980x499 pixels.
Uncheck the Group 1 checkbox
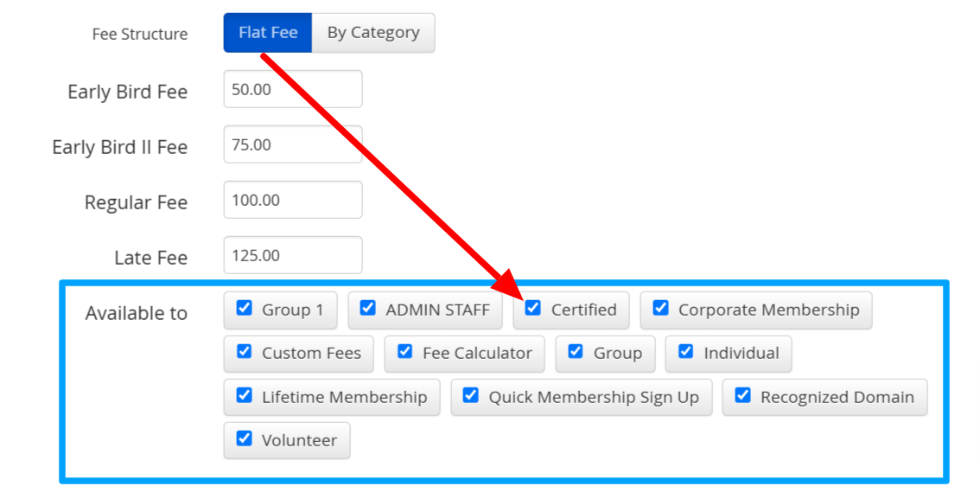click(x=245, y=308)
